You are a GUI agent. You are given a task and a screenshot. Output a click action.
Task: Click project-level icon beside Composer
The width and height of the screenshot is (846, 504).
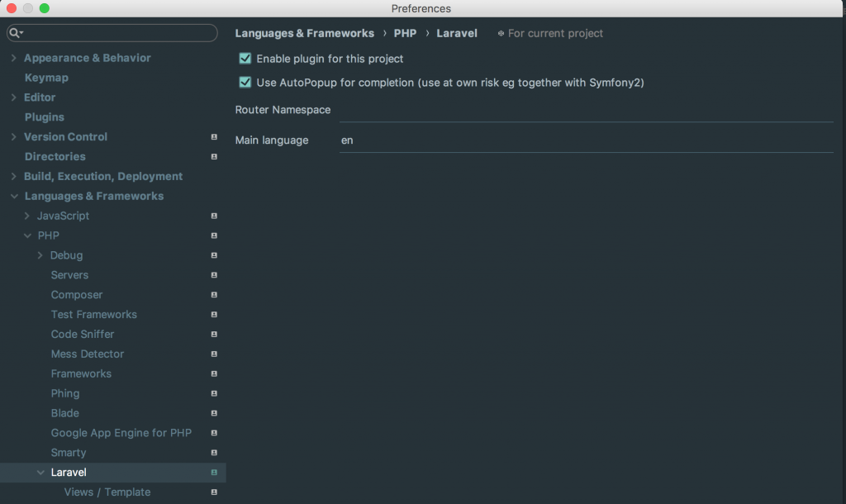point(214,295)
